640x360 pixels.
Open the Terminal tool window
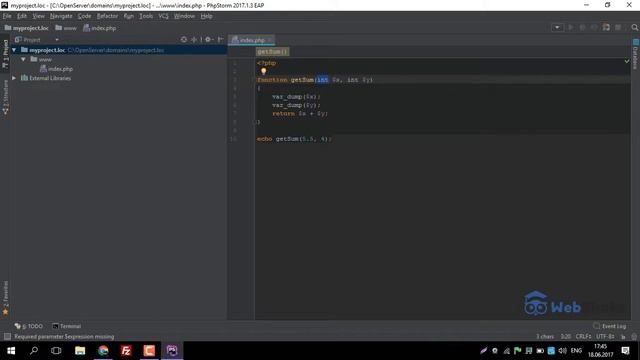pyautogui.click(x=67, y=326)
